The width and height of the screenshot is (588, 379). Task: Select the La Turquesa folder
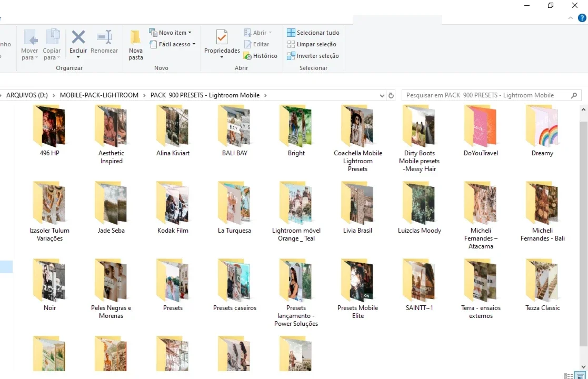(x=234, y=208)
